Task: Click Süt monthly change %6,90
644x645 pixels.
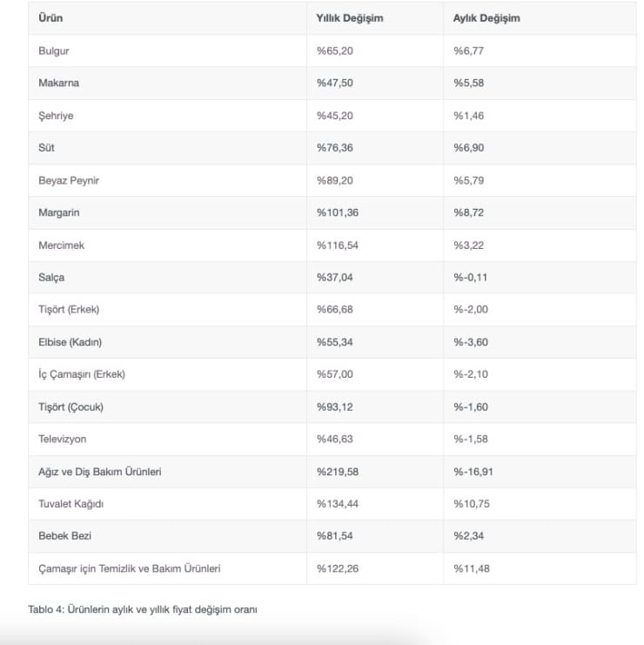Action: coord(468,148)
